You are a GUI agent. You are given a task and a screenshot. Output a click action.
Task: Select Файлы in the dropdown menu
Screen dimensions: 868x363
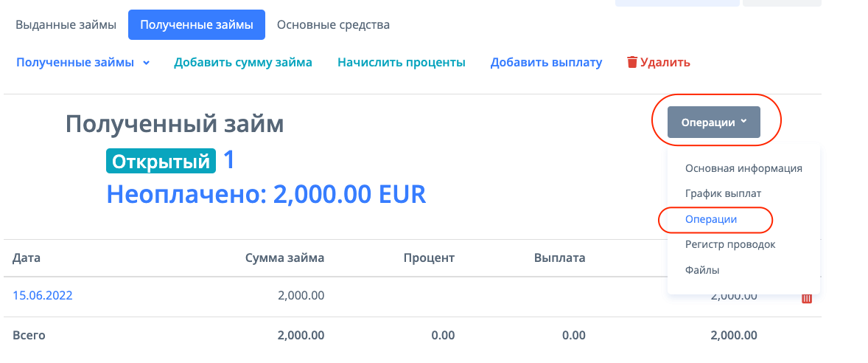[x=702, y=270]
